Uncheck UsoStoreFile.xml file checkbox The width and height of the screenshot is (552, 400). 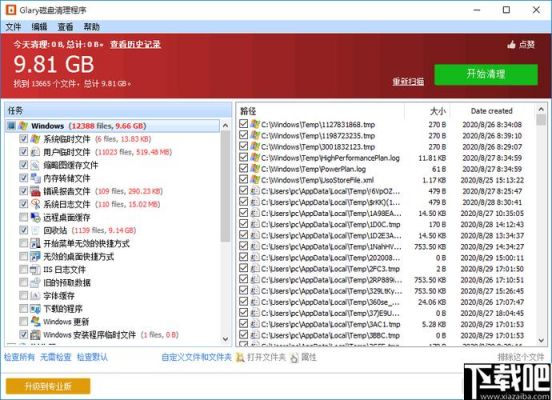point(243,180)
